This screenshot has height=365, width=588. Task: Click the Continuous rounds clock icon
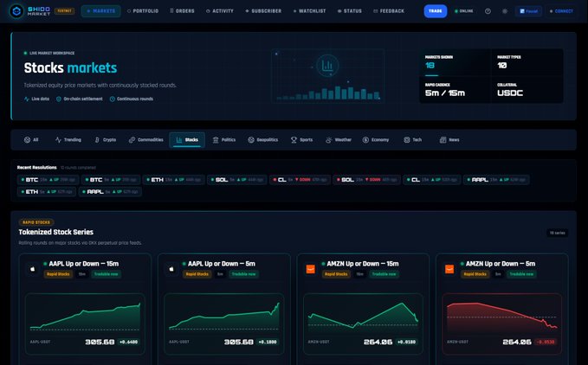[112, 99]
